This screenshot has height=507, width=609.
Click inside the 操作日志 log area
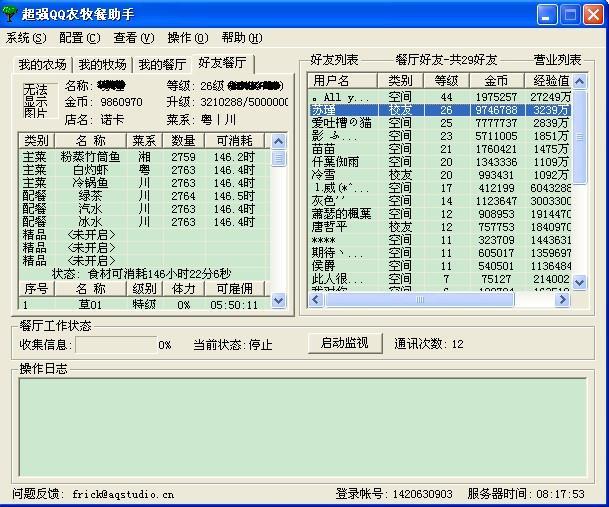click(x=302, y=427)
